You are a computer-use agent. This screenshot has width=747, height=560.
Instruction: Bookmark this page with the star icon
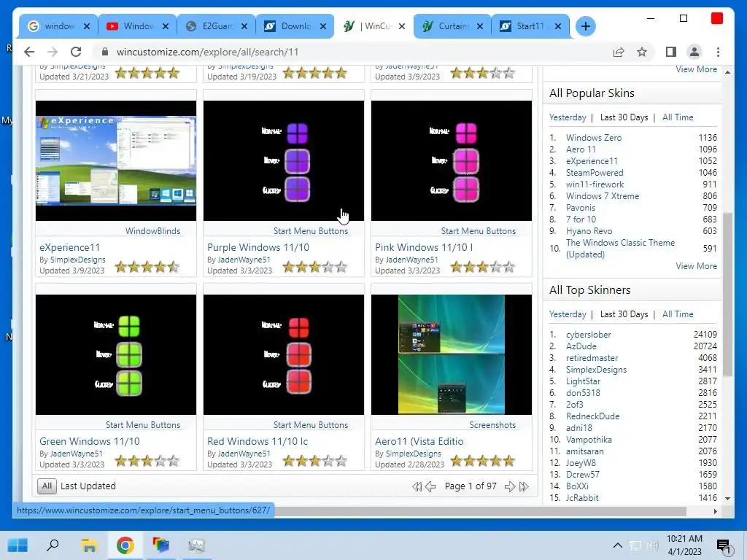tap(642, 52)
